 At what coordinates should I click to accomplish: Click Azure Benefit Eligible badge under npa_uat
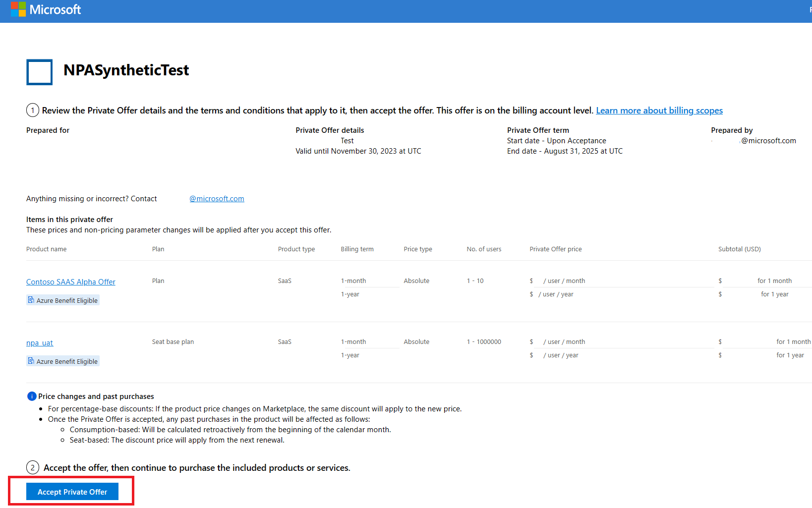62,361
